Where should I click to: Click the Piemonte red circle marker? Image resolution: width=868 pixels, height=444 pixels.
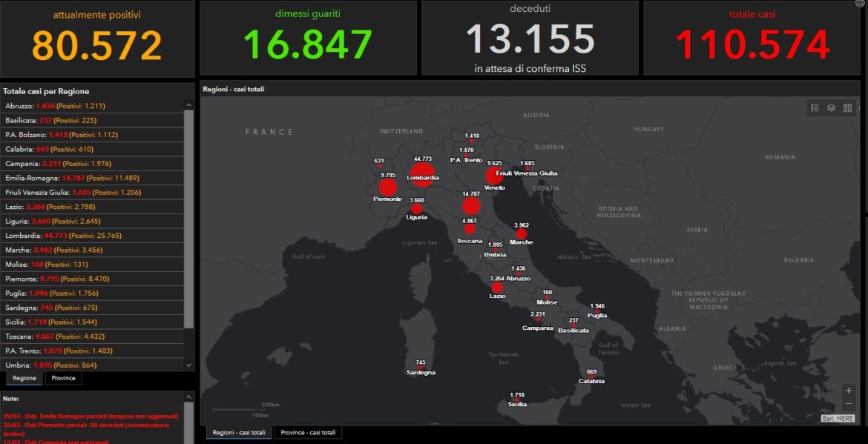388,187
